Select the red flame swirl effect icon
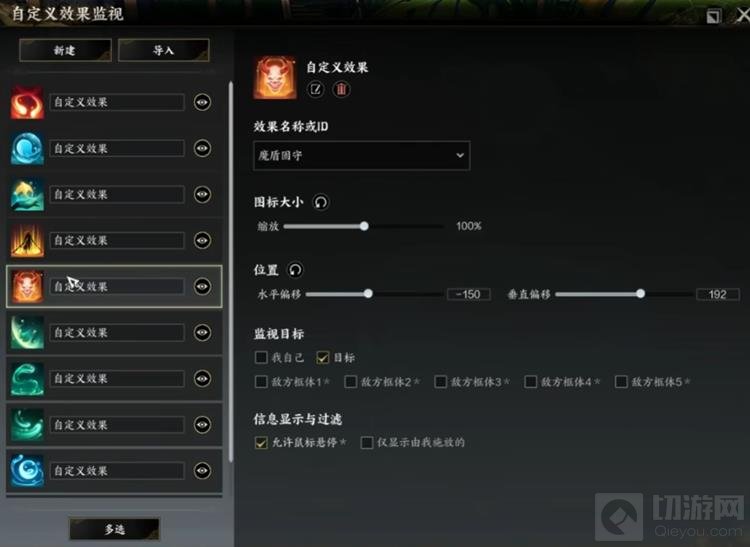Viewport: 750px width, 547px height. pos(27,102)
